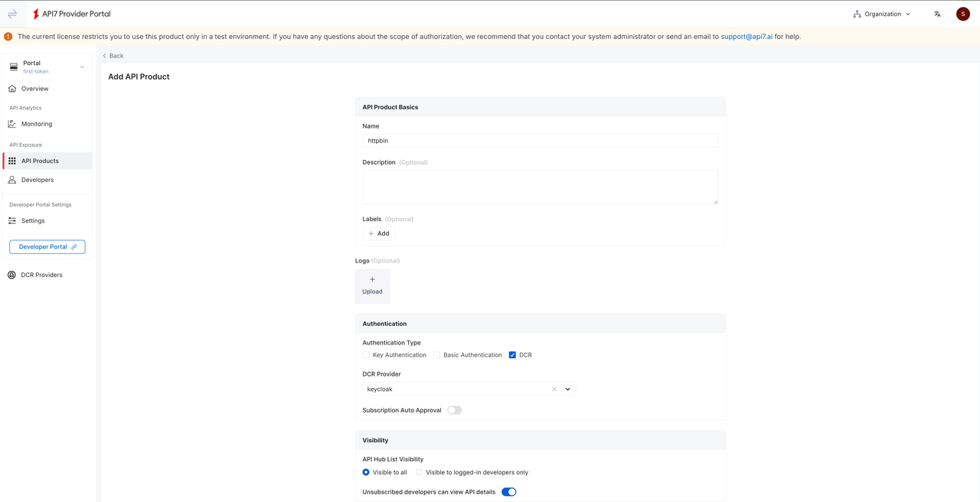Enable Subscription Auto Approval

(454, 410)
